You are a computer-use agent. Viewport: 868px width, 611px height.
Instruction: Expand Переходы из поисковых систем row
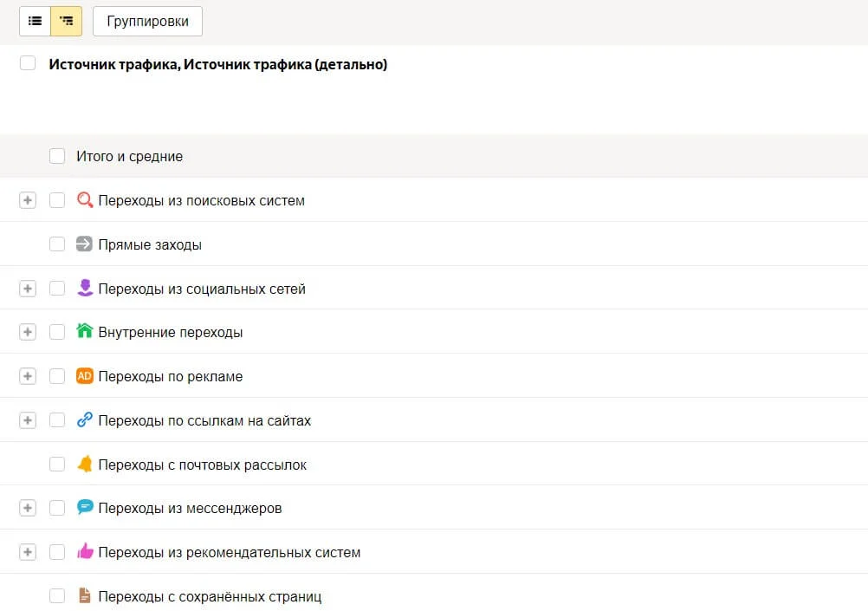[x=28, y=200]
